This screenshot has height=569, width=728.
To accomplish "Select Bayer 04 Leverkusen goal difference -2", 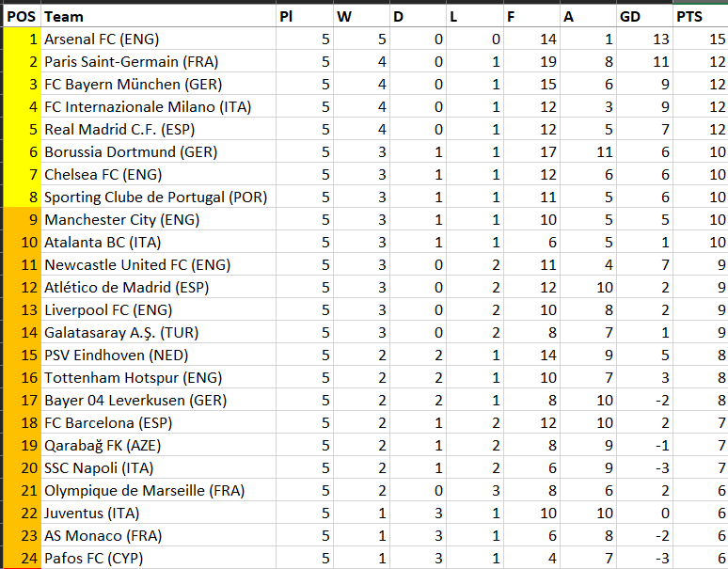I will pyautogui.click(x=643, y=400).
